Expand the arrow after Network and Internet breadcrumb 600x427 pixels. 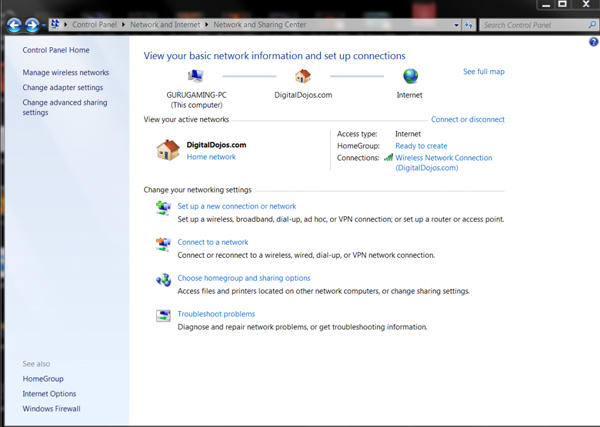tap(206, 23)
